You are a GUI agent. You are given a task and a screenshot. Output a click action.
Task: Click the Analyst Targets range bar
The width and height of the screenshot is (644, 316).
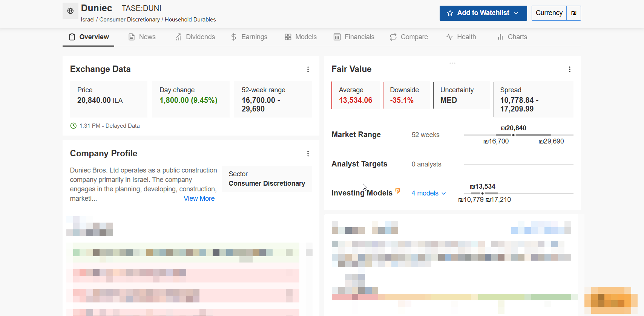pos(518,164)
